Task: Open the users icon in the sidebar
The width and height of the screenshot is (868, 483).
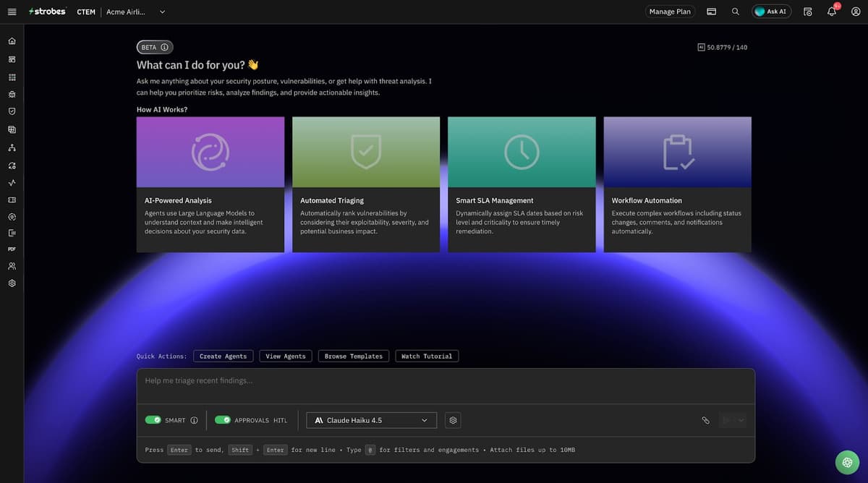Action: [12, 266]
